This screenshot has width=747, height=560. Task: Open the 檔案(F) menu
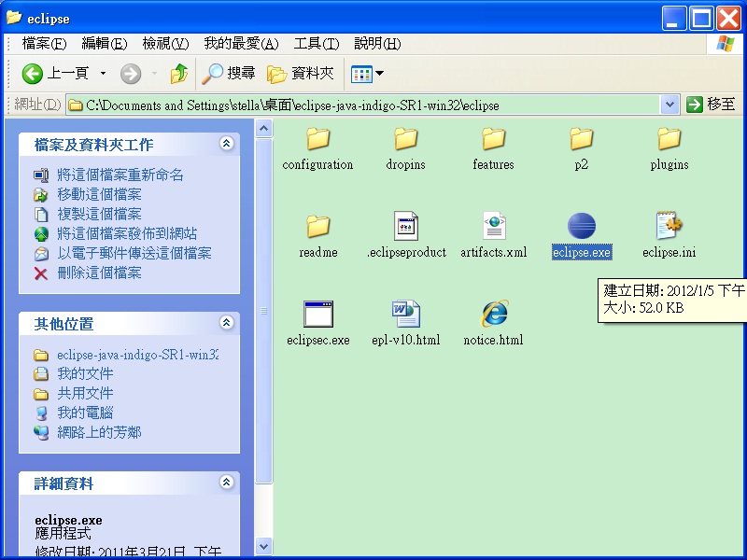(x=44, y=44)
